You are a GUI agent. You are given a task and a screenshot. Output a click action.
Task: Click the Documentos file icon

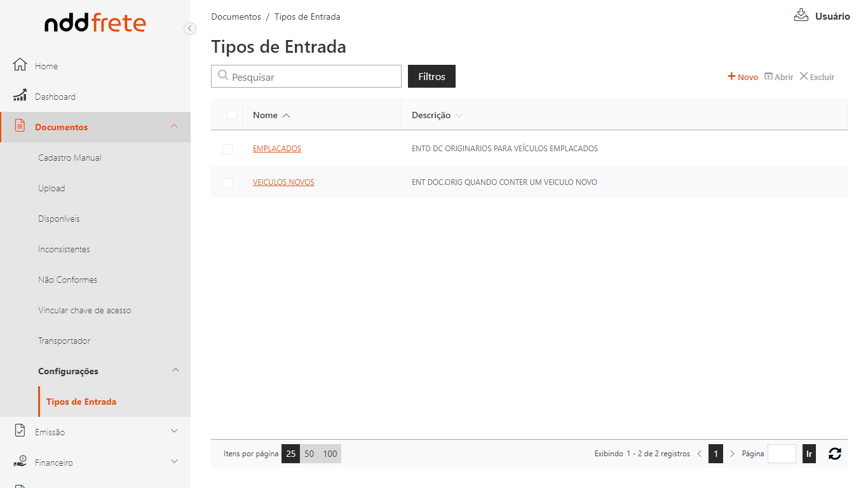pos(20,125)
